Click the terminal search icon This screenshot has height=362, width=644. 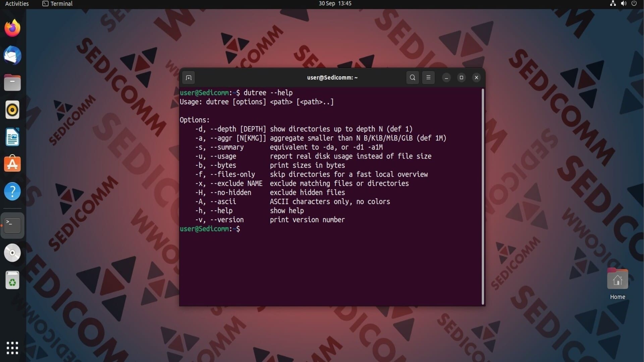coord(413,77)
